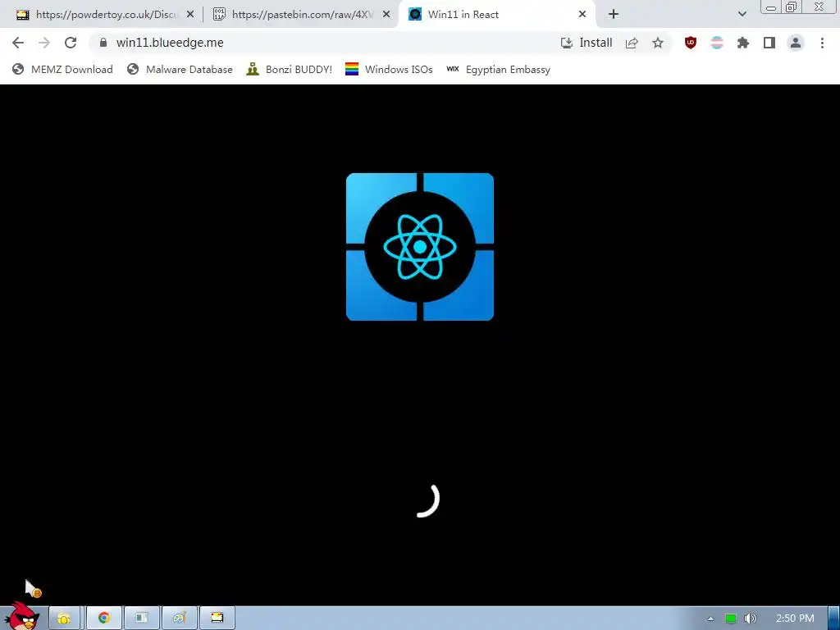Close the Win11 in React tab
Viewport: 840px width, 630px height.
pos(582,15)
